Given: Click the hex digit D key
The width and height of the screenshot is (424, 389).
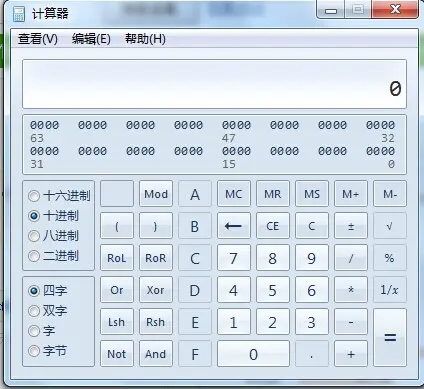Looking at the screenshot, I should [195, 290].
